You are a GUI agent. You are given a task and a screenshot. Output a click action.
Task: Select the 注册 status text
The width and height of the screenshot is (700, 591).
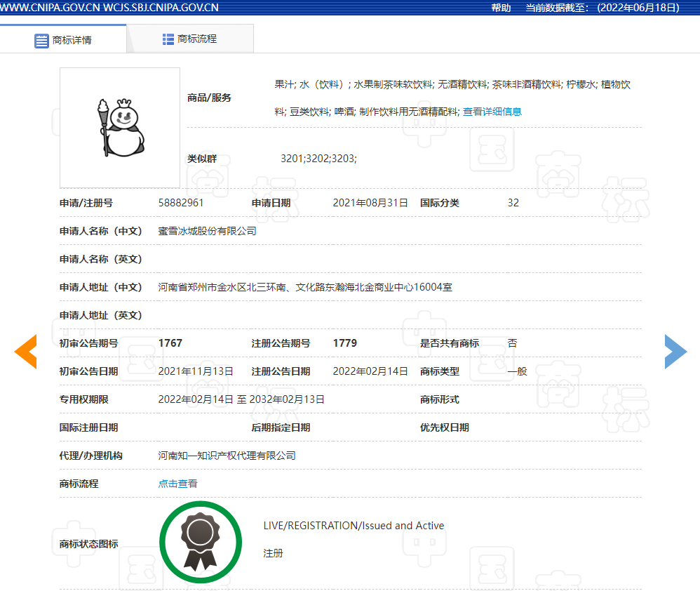274,553
